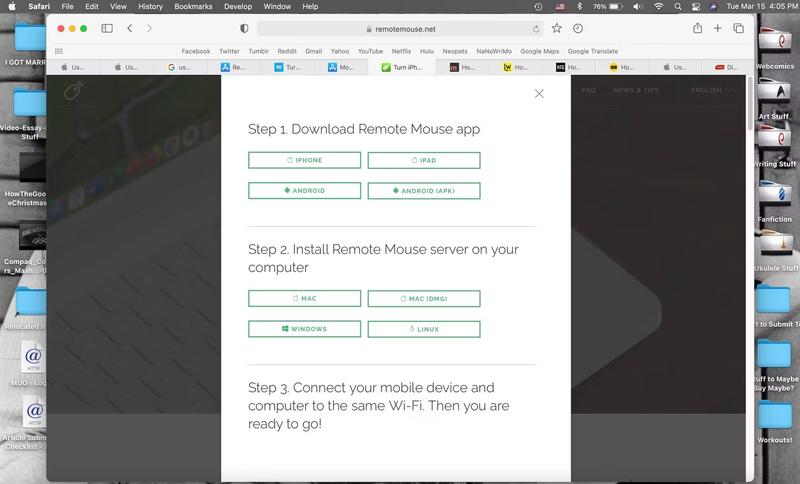Open the Bookmarks menu

[x=193, y=7]
